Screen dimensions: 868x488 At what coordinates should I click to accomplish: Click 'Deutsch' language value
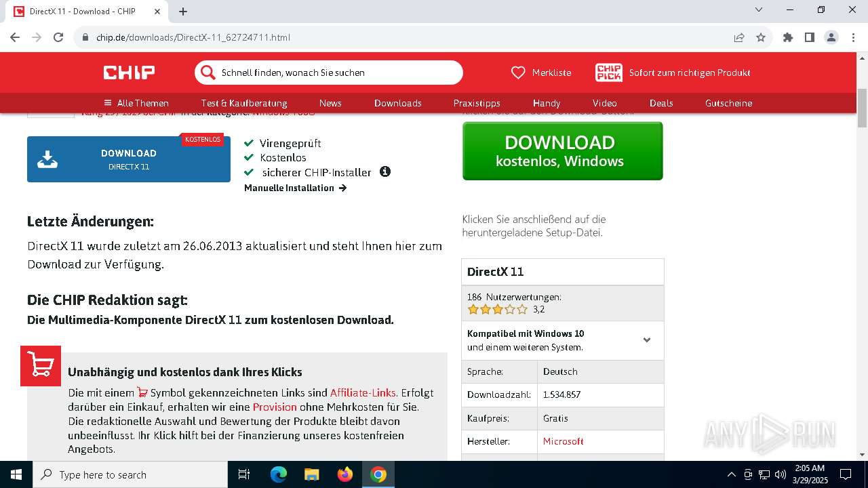[x=560, y=371]
